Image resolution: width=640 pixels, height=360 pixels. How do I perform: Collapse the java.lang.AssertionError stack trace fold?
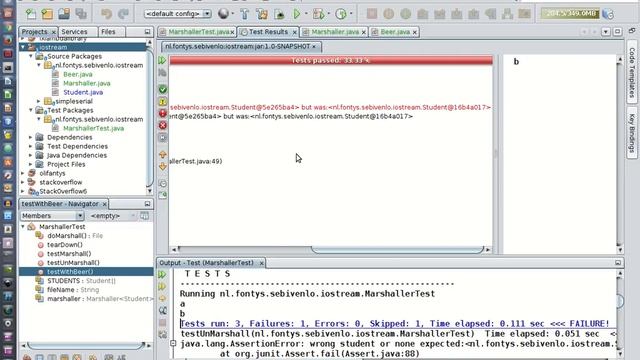point(173,343)
